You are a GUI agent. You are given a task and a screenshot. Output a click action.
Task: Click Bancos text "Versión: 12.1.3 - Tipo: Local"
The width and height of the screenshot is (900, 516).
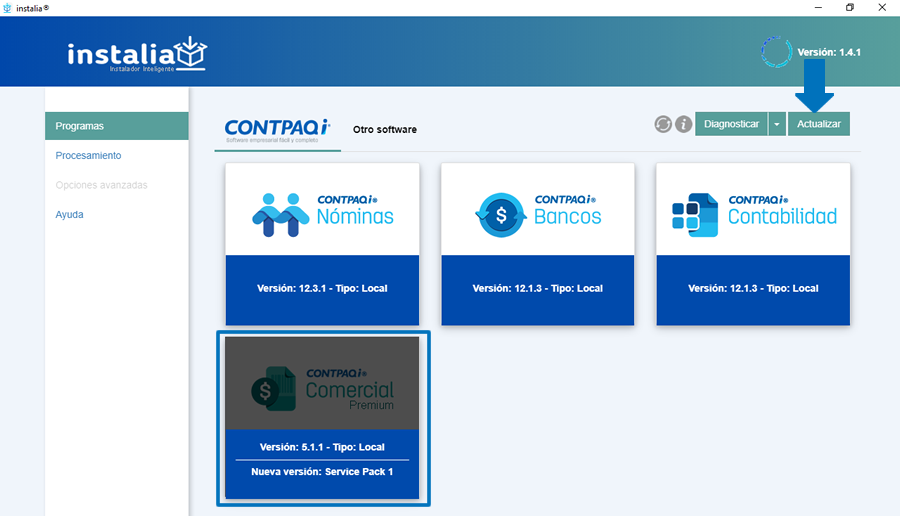(x=538, y=288)
